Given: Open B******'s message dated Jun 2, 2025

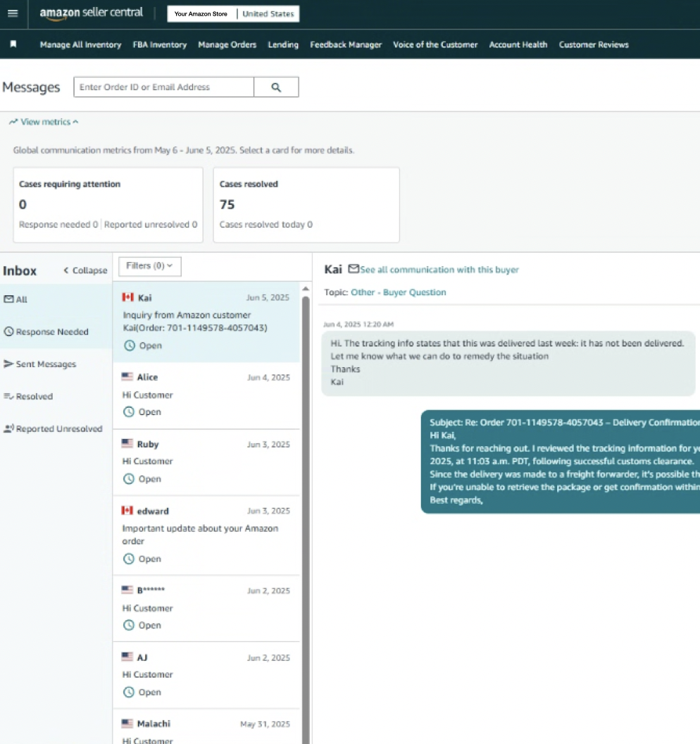Looking at the screenshot, I should click(206, 609).
